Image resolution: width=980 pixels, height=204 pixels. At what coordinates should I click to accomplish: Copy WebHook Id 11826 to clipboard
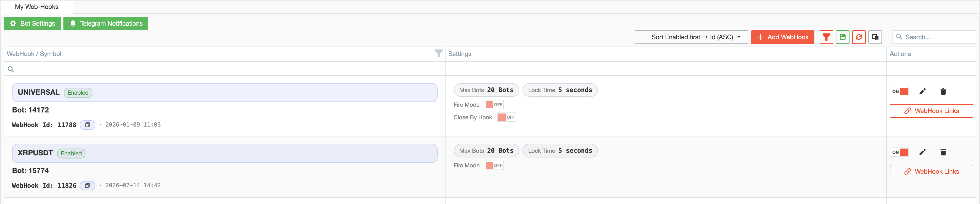point(88,186)
